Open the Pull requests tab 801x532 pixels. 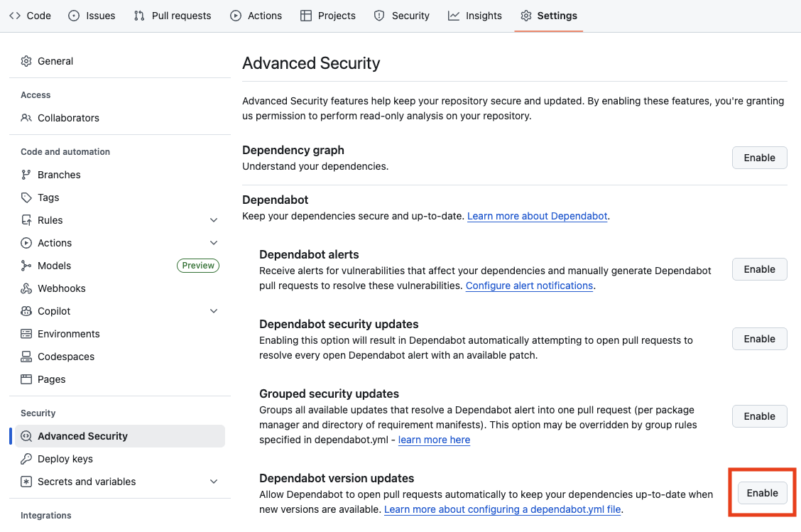coord(173,16)
